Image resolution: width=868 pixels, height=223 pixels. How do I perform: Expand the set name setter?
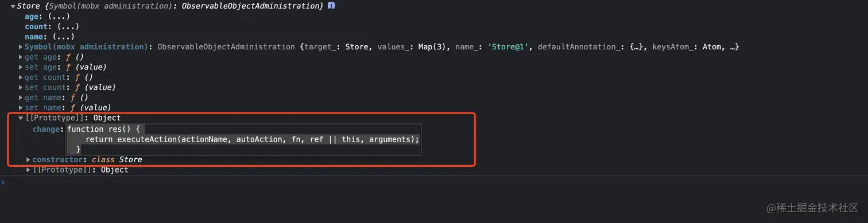click(21, 108)
